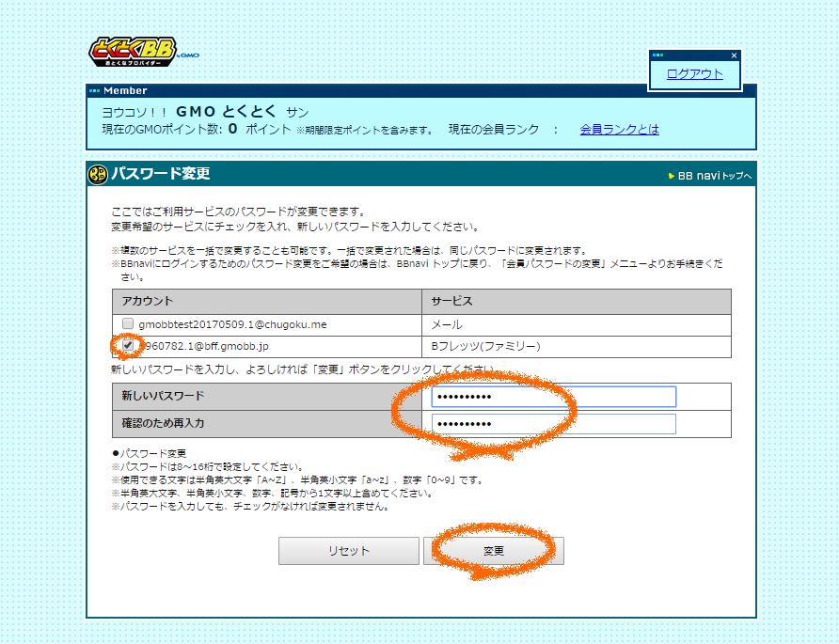Open the 会員ランクとは link

(619, 129)
